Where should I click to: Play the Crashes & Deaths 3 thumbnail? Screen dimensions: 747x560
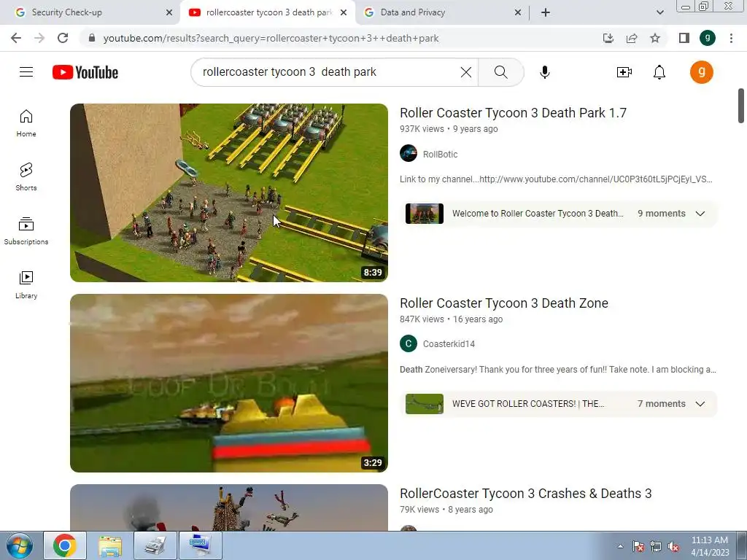(x=229, y=507)
